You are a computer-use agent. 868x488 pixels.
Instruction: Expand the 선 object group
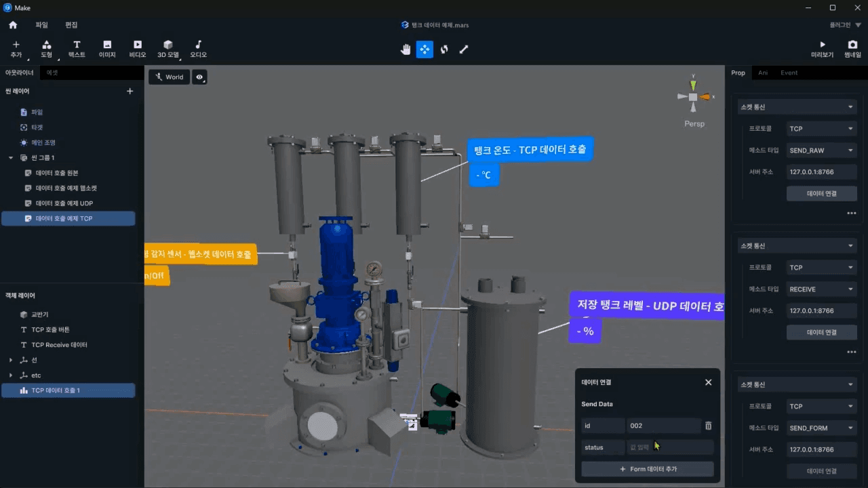click(x=11, y=360)
